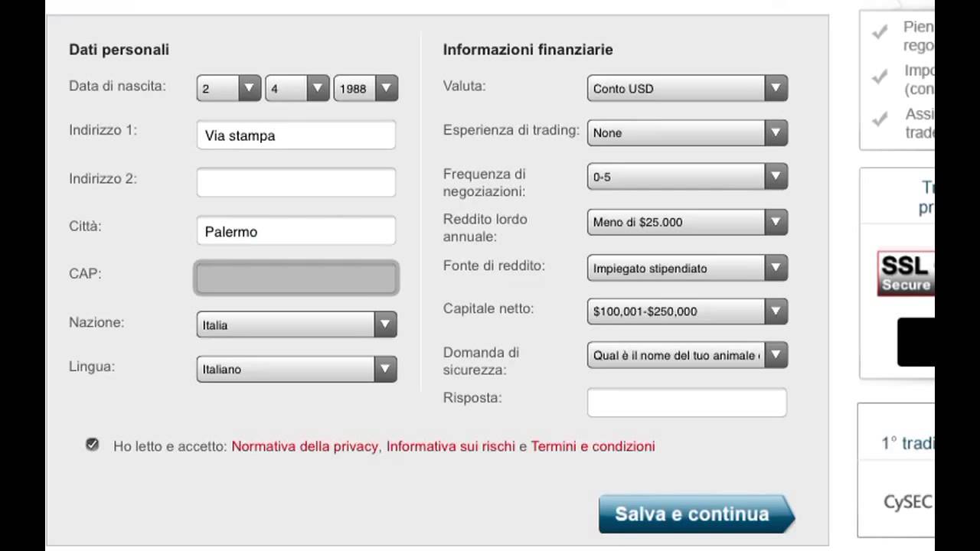Click the Risposta answer field
The width and height of the screenshot is (980, 551).
click(x=686, y=403)
